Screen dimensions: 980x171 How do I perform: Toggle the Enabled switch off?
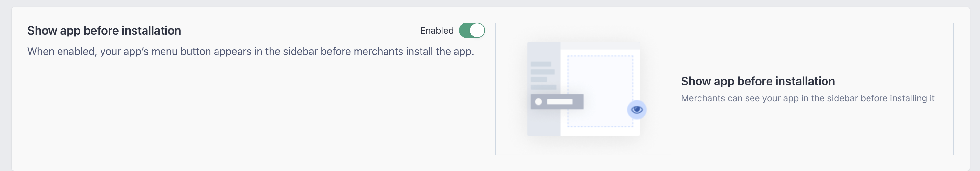tap(471, 30)
